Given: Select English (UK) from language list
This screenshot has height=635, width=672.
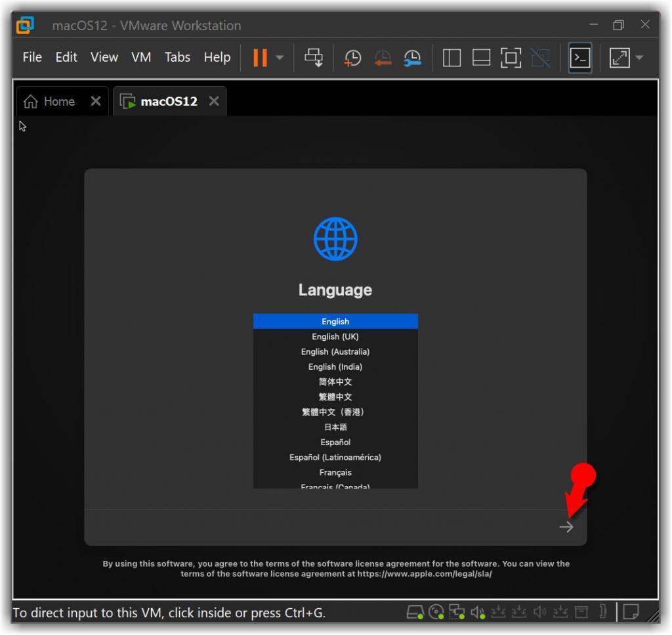Looking at the screenshot, I should click(x=335, y=337).
